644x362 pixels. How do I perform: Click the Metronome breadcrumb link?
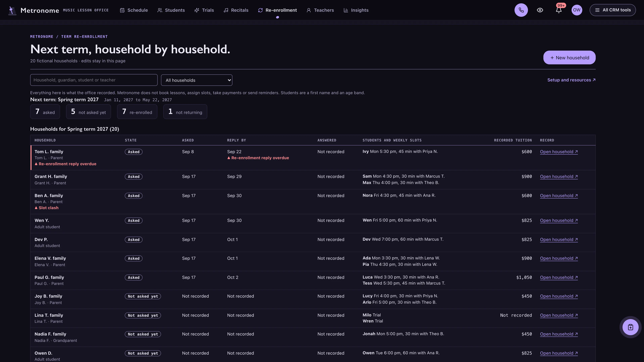(x=42, y=37)
